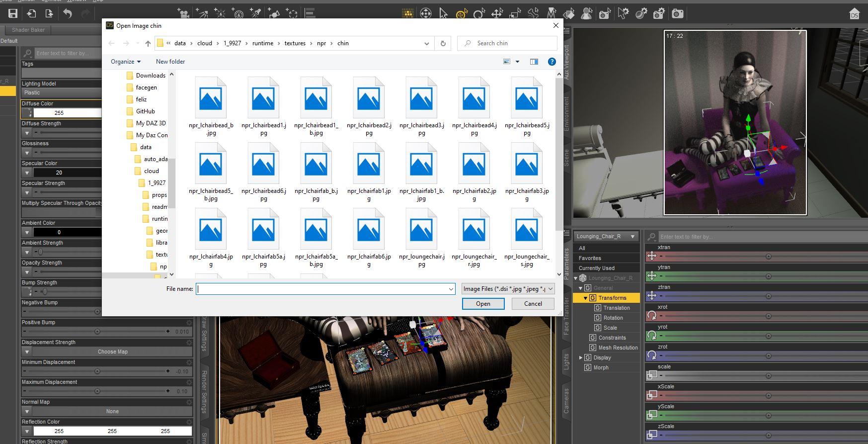The width and height of the screenshot is (868, 444).
Task: Click the Save scene icon
Action: point(13,13)
